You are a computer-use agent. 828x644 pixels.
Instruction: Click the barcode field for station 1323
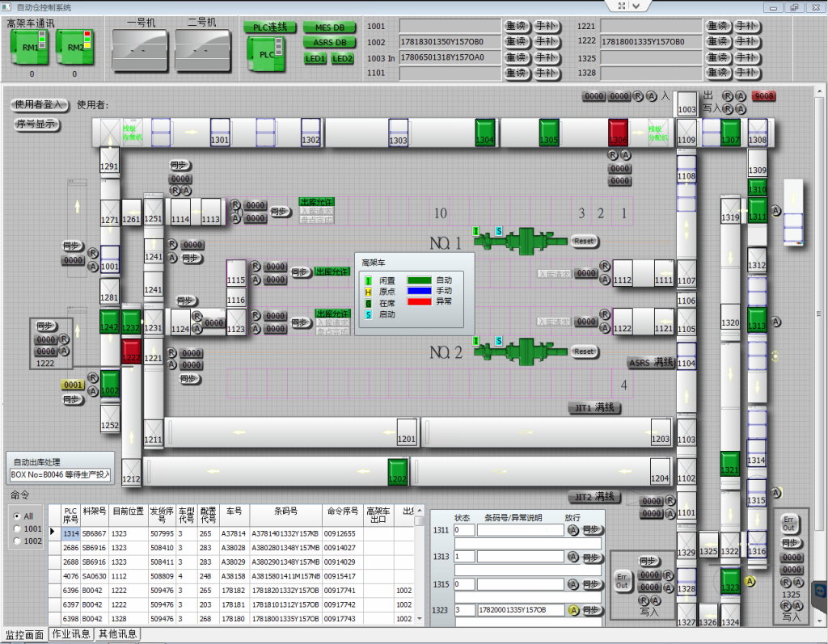(519, 610)
